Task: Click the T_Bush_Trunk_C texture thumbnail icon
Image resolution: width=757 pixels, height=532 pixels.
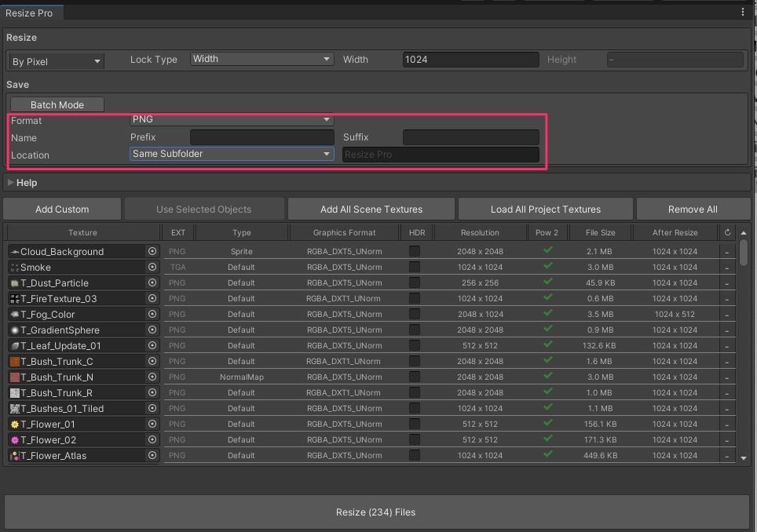Action: 14,361
